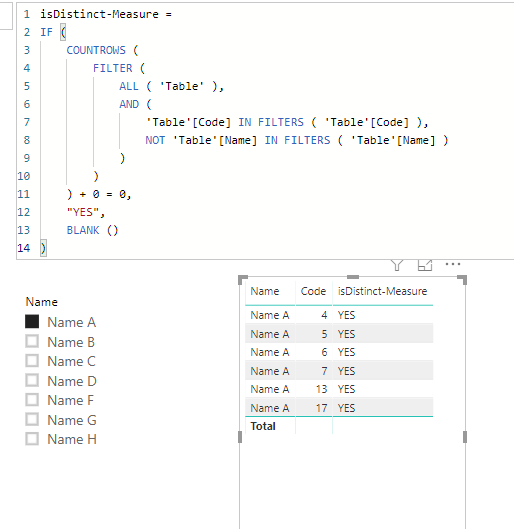
Task: Click BLANK () on line 13
Action: [92, 230]
